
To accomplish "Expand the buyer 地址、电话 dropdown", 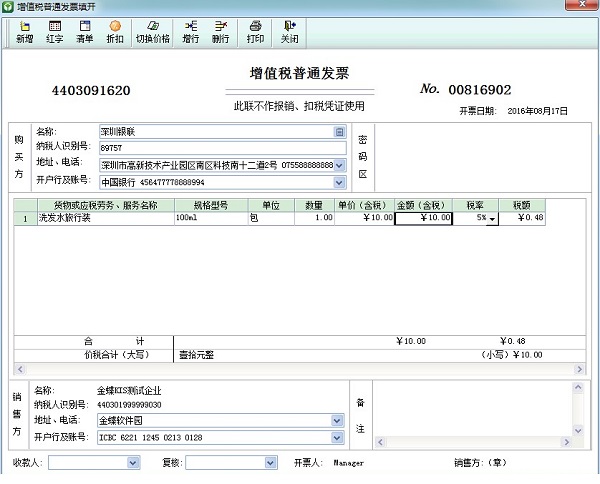I will 339,165.
